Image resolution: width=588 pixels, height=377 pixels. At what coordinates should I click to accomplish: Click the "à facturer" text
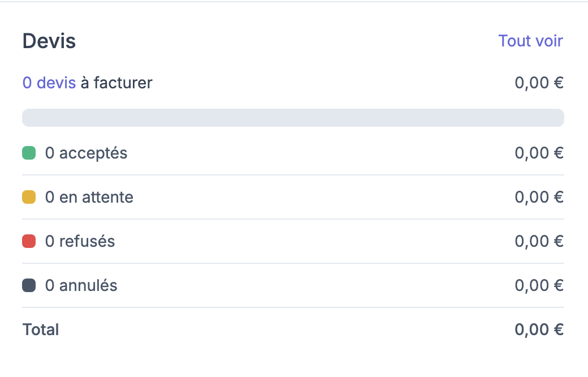coord(116,83)
